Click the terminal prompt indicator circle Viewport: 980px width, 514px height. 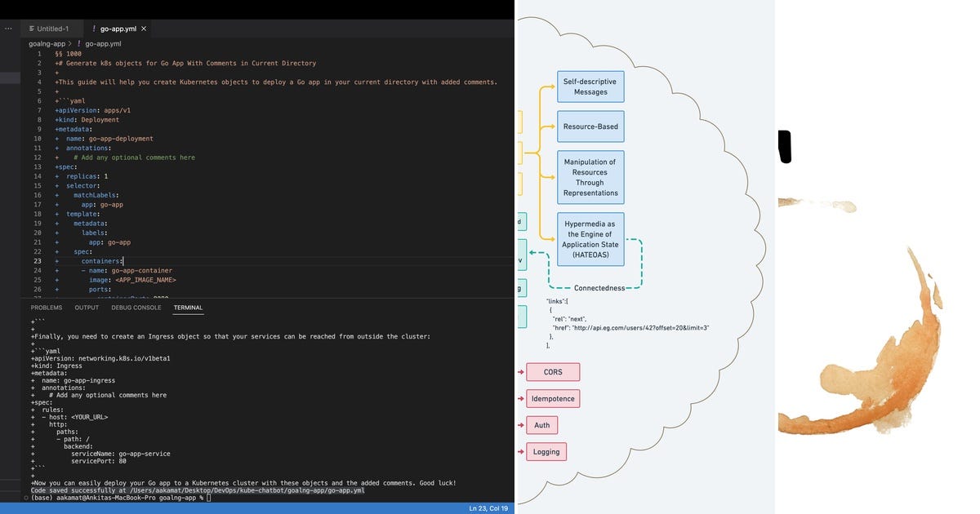pos(25,495)
